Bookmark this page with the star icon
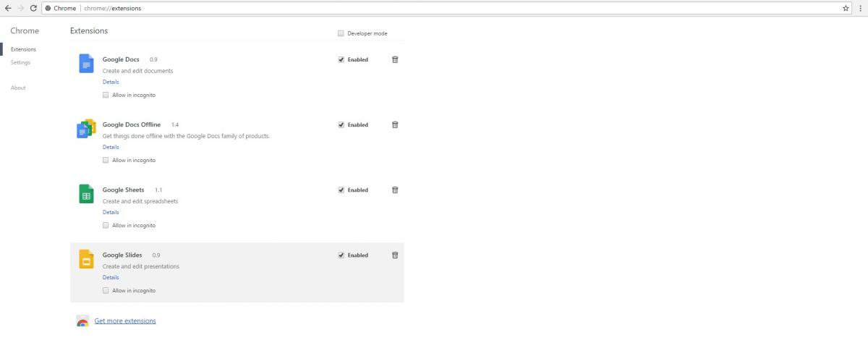This screenshot has height=364, width=868. pyautogui.click(x=846, y=8)
